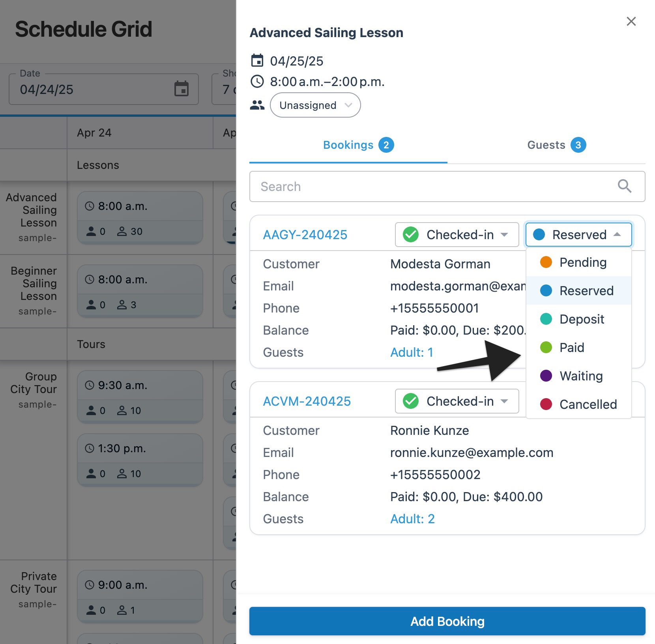Image resolution: width=655 pixels, height=644 pixels.
Task: Select Cancelled status option
Action: click(x=579, y=404)
